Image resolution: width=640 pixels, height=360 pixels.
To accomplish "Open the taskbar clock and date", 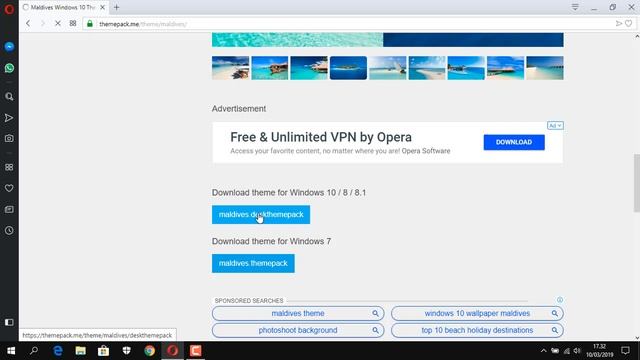I will click(x=600, y=351).
